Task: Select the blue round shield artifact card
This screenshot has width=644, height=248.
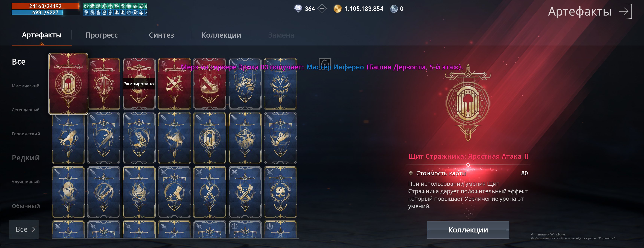Action: [x=209, y=138]
